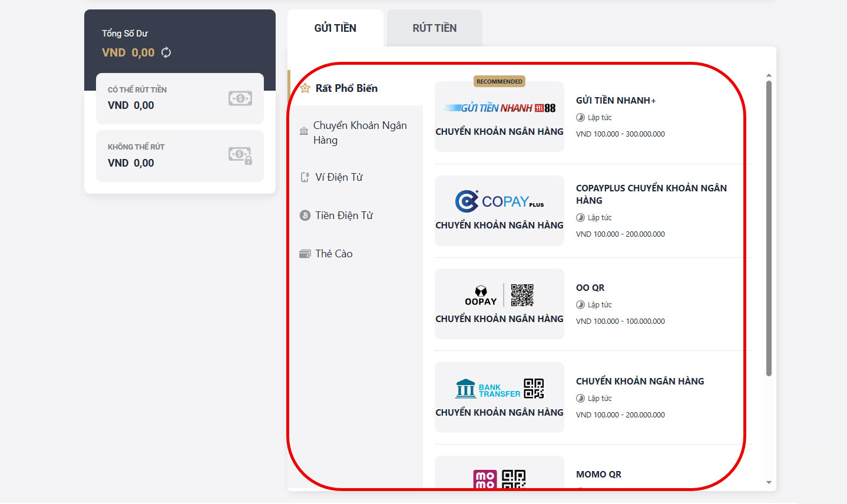Open the Thẻ Cào category

point(333,254)
